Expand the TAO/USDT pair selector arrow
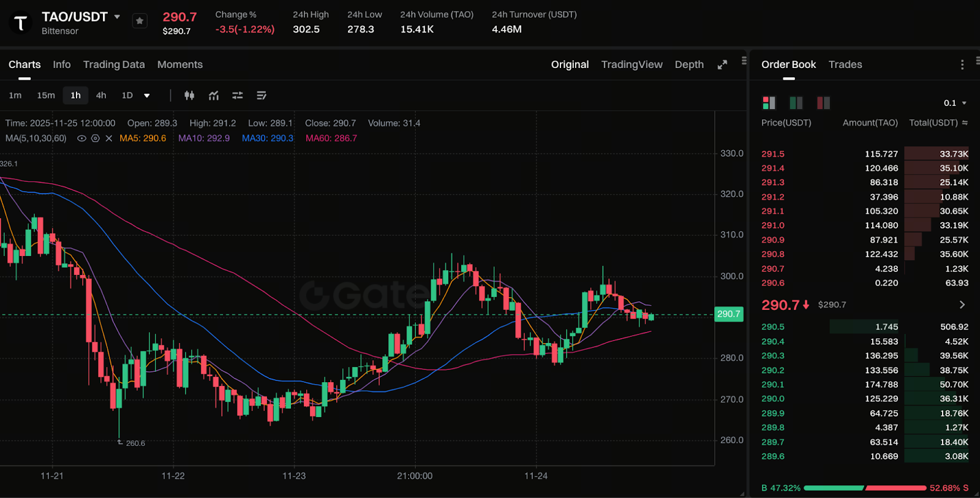The width and height of the screenshot is (980, 498). [x=117, y=17]
